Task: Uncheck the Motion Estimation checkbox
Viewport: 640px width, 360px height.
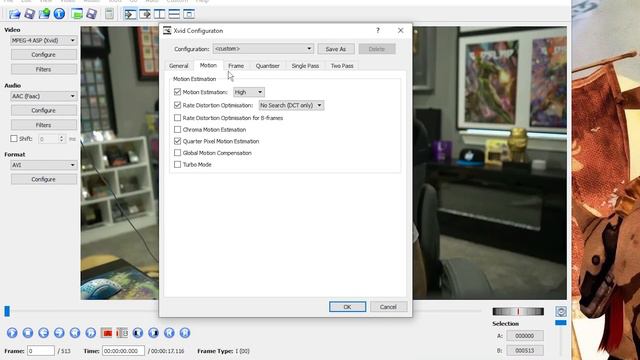Action: [x=177, y=92]
